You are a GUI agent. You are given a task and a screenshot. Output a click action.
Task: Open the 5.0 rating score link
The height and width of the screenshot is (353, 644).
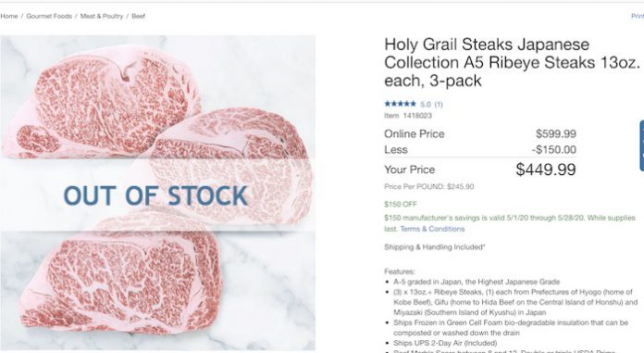click(x=425, y=105)
